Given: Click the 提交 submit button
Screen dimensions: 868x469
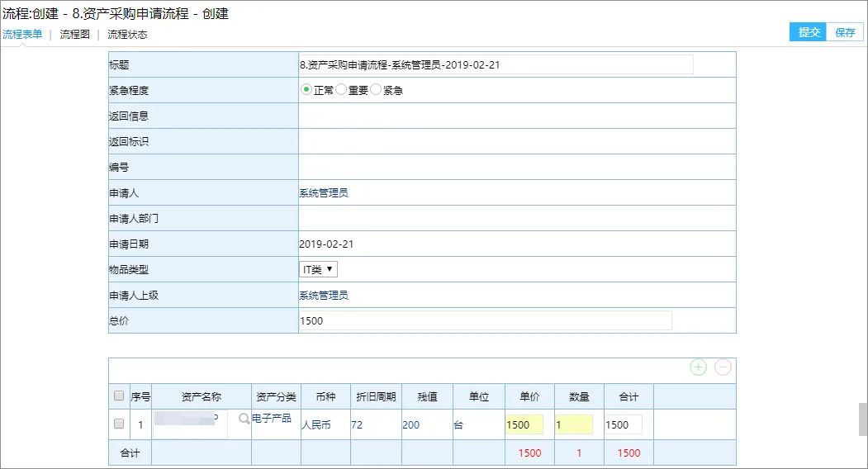Looking at the screenshot, I should pos(809,32).
